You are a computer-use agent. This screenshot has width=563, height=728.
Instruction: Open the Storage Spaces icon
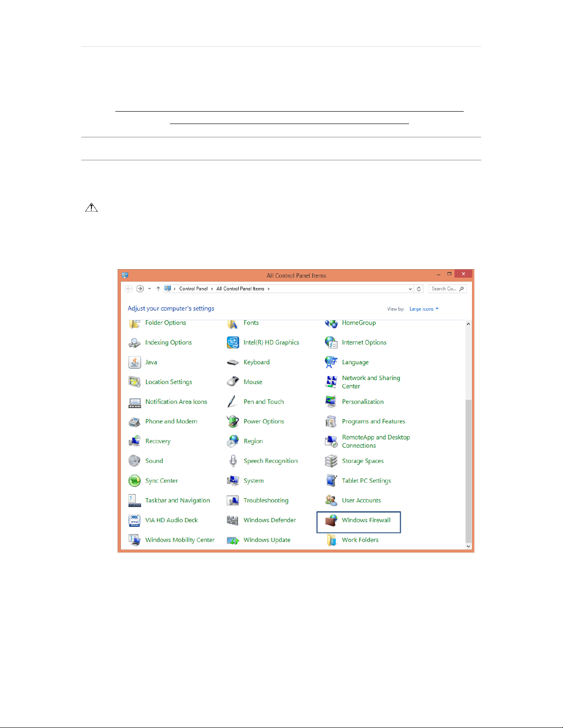pyautogui.click(x=331, y=461)
